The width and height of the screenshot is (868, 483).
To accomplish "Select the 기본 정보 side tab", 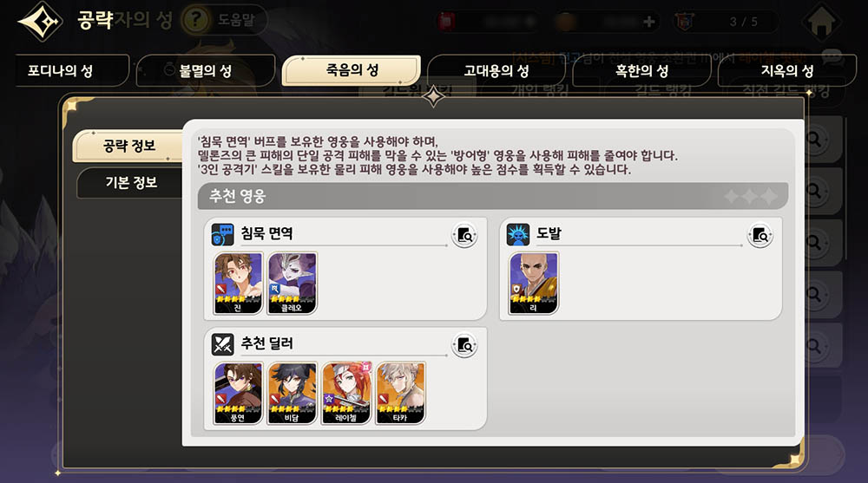I will (x=131, y=183).
